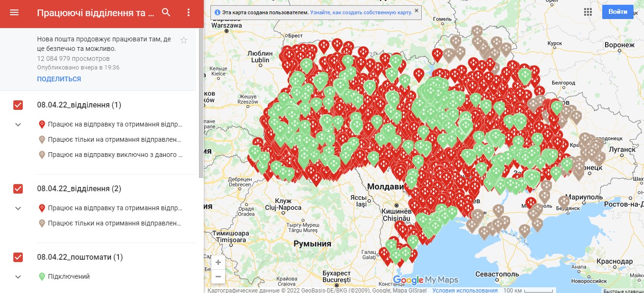Click the 08.04.22_поштомати (1) layer title
The width and height of the screenshot is (644, 293).
[80, 257]
